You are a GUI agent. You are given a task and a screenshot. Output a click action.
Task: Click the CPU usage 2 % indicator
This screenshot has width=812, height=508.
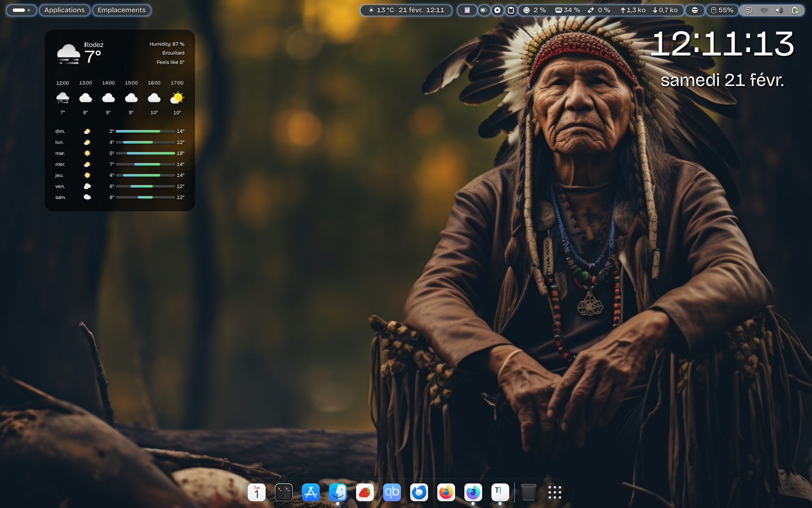pos(535,10)
